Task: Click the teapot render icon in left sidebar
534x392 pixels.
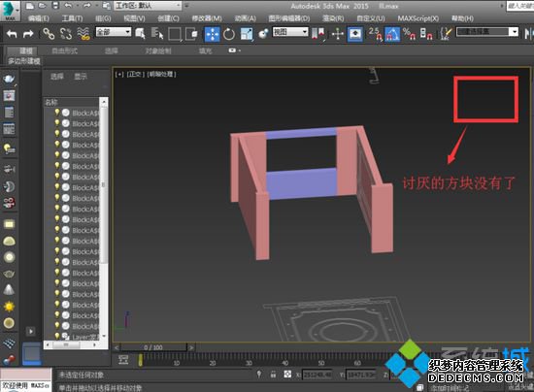Action: [9, 79]
